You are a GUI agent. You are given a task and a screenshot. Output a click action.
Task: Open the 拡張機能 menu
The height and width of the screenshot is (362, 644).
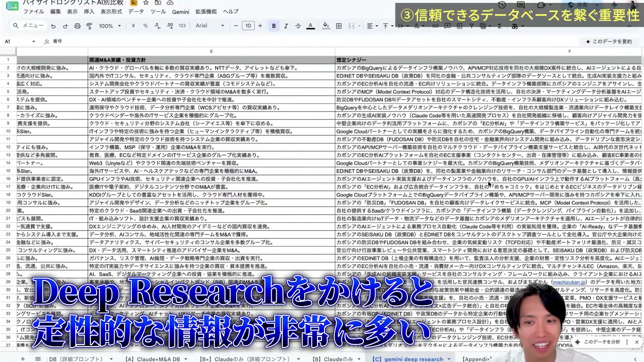click(206, 11)
